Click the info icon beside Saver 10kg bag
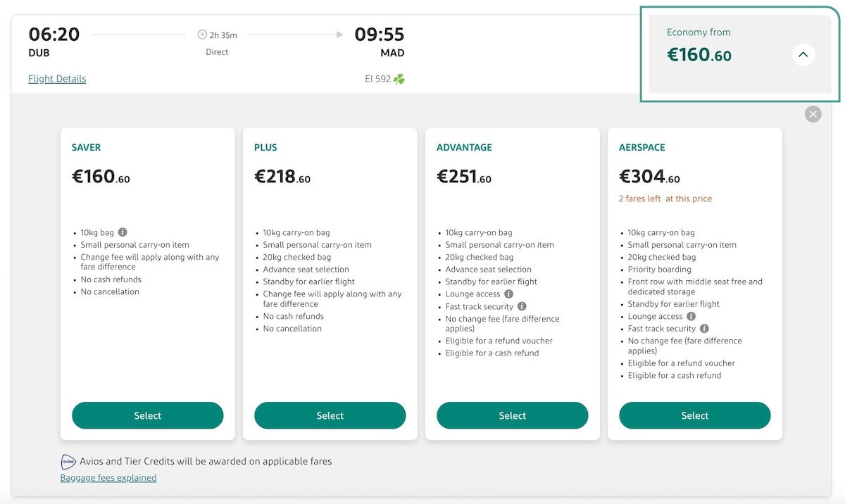 pos(123,232)
